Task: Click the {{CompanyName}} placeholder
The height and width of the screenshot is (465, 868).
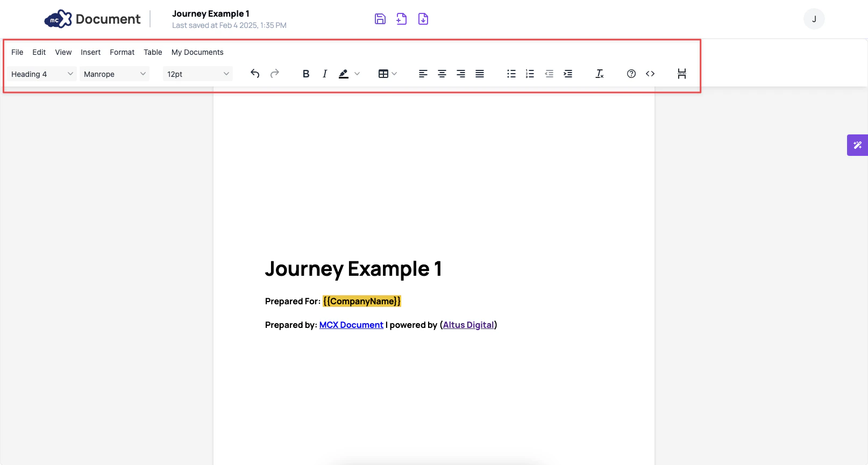Action: pos(362,301)
